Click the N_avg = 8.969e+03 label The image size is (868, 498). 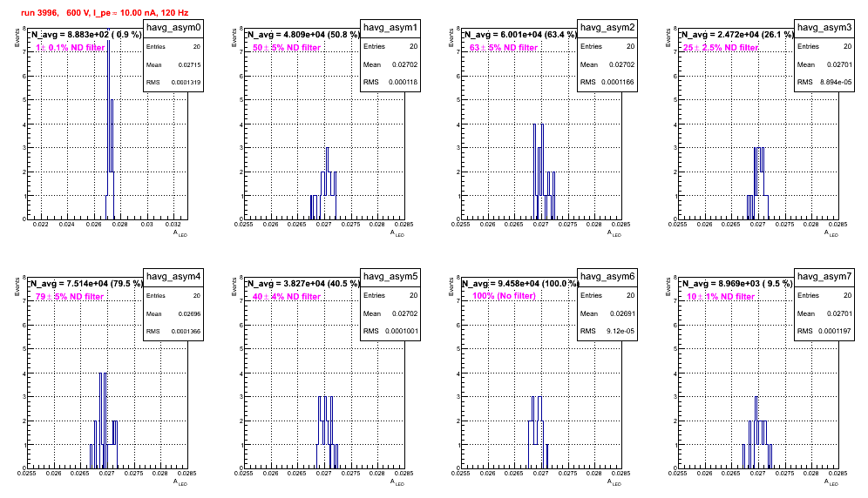pyautogui.click(x=736, y=283)
